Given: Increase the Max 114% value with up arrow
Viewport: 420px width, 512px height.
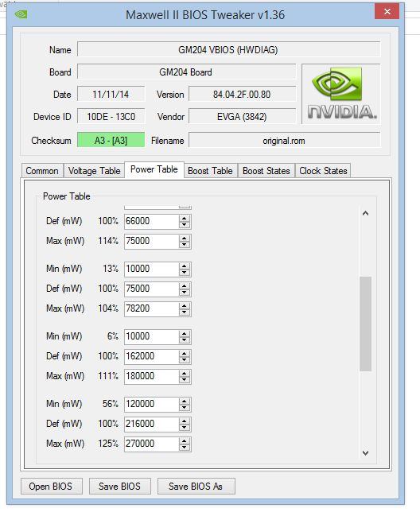Looking at the screenshot, I should [185, 238].
